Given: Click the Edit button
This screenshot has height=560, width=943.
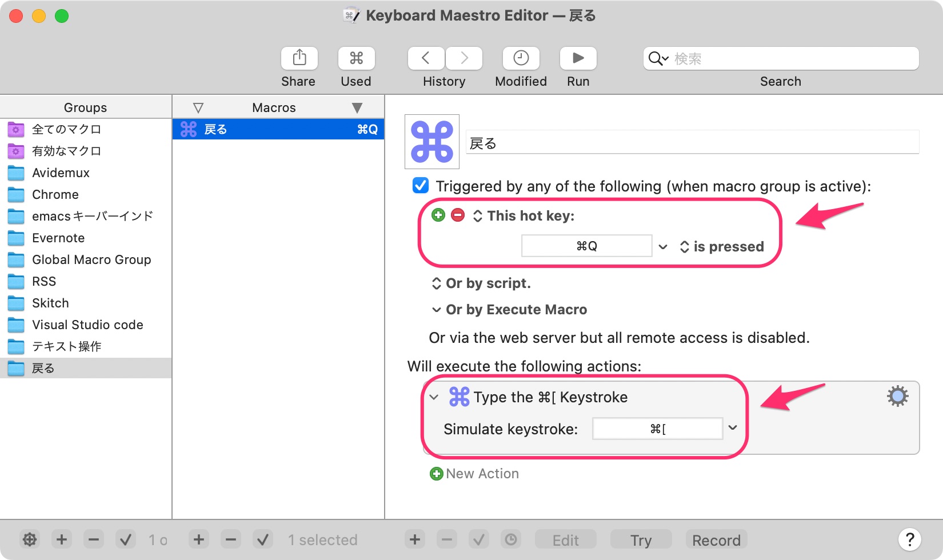Looking at the screenshot, I should [x=566, y=540].
